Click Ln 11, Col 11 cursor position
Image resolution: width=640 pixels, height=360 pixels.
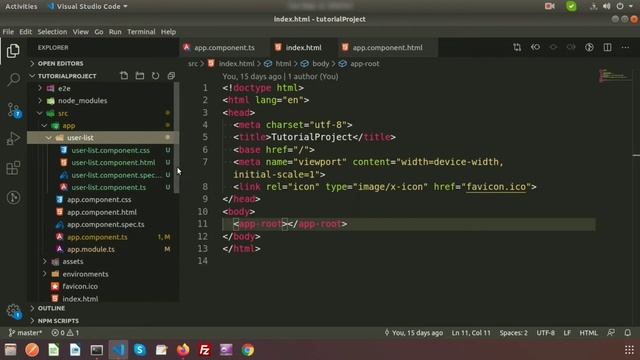point(471,333)
